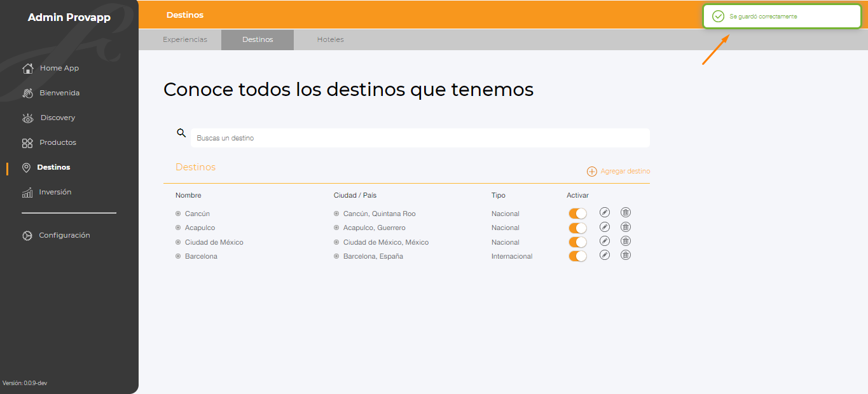Click the Barcelona name cell
Screen dimensions: 868x394
tap(201, 257)
